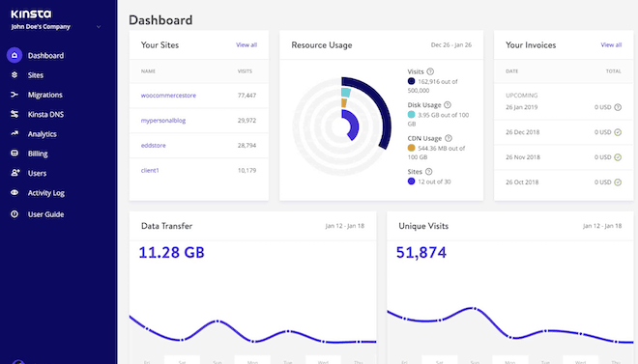
Task: Open the eddstore site link
Action: [154, 146]
